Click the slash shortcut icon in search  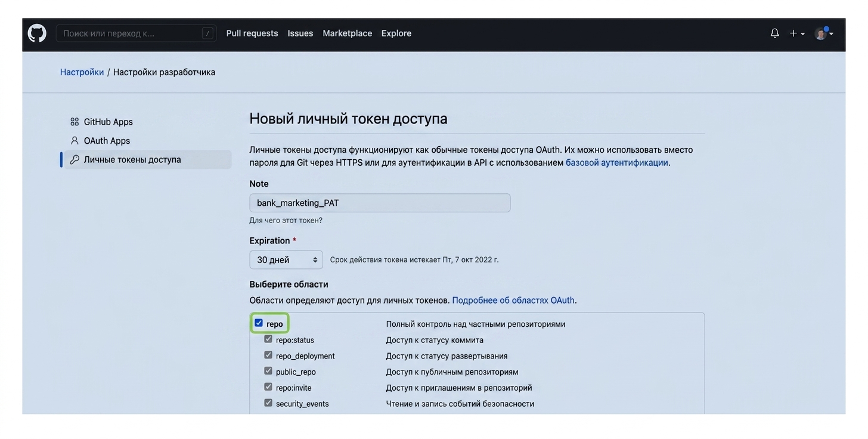pos(207,33)
